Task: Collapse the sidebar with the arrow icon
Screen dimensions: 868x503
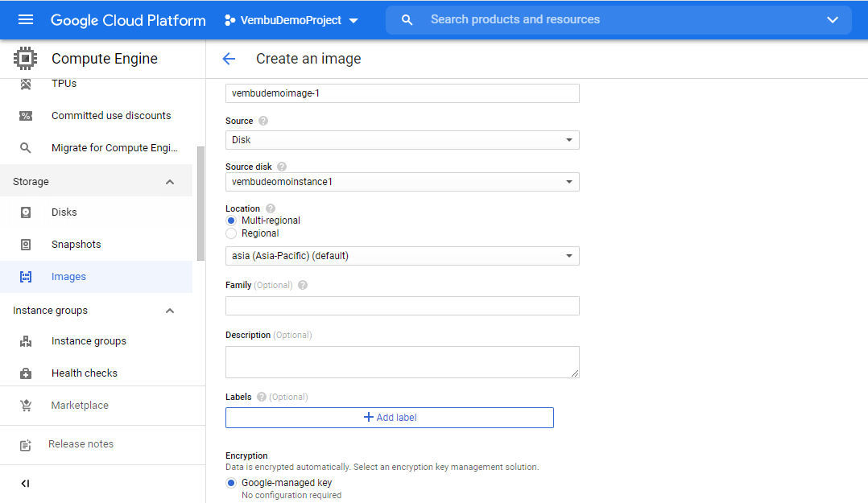Action: 25,484
